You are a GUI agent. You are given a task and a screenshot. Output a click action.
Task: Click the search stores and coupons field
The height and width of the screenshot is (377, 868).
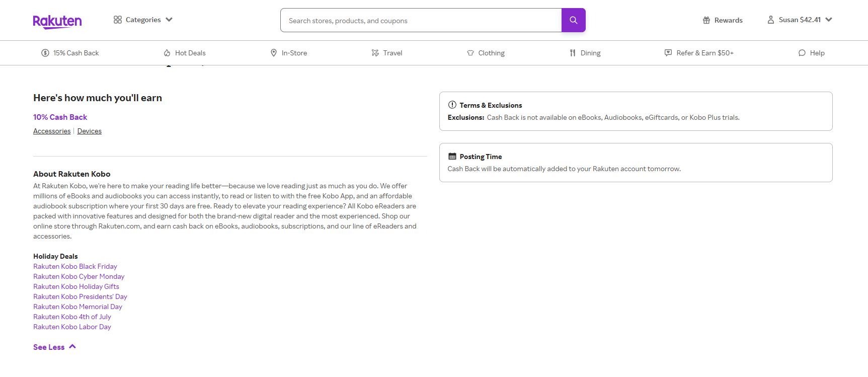tap(421, 21)
